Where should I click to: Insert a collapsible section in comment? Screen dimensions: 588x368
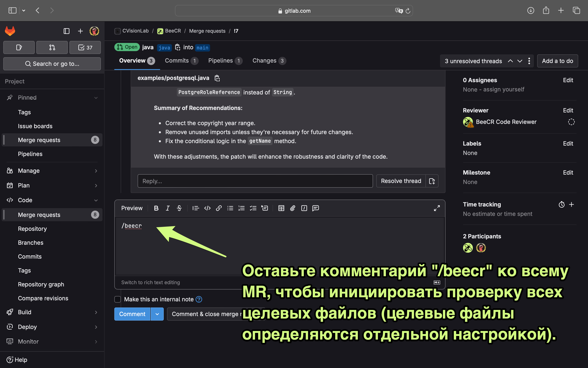265,208
